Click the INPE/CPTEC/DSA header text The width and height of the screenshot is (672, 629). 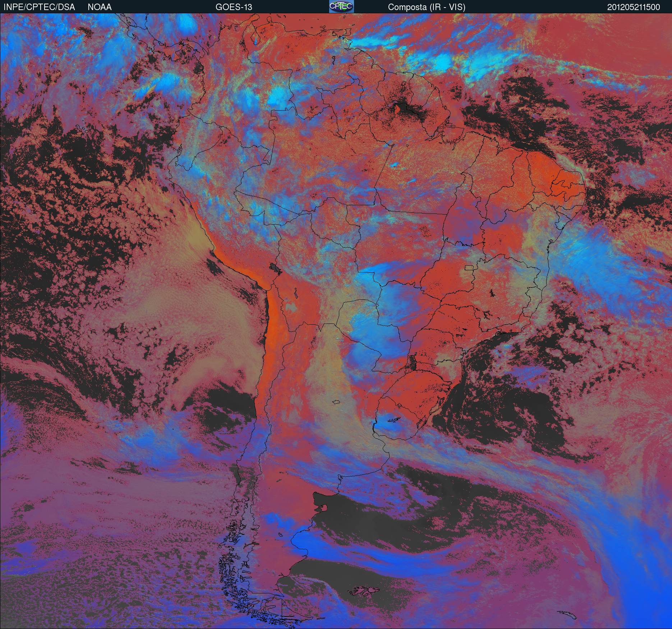(x=39, y=7)
